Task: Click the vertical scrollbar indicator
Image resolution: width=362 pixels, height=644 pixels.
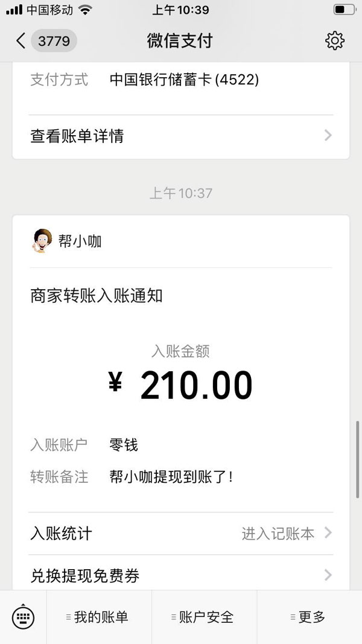Action: (358, 459)
